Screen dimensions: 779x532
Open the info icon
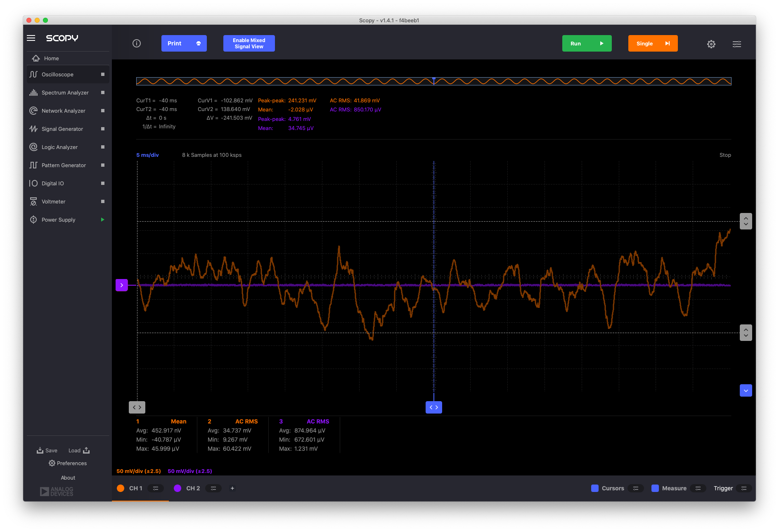(137, 43)
